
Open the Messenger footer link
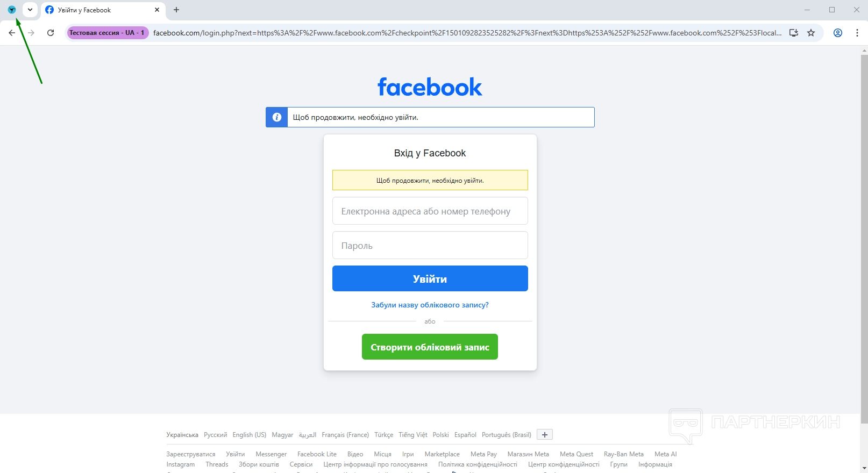pos(271,454)
